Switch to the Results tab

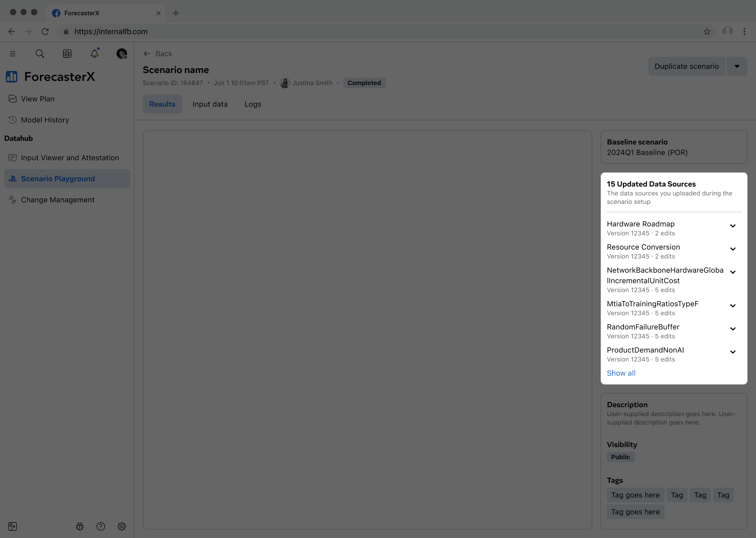pos(162,104)
